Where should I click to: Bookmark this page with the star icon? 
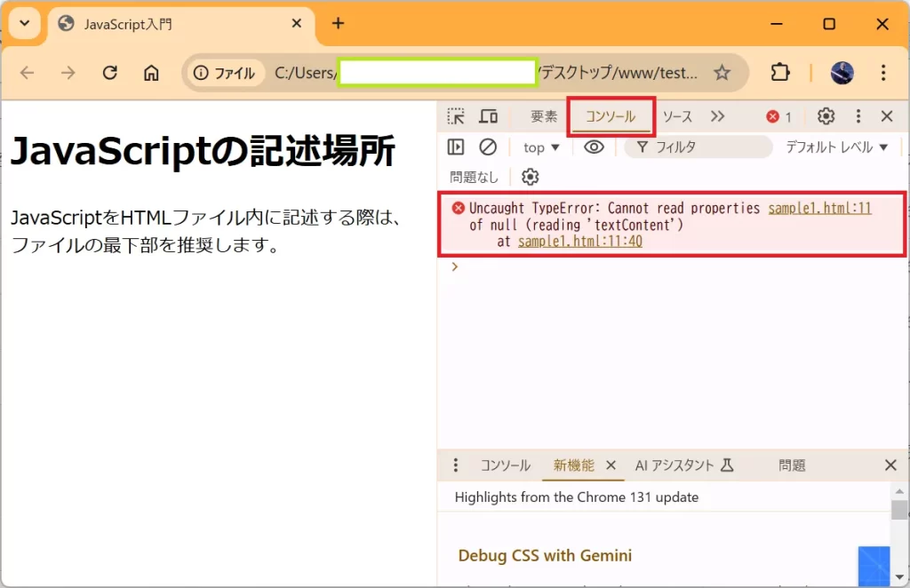click(x=722, y=73)
